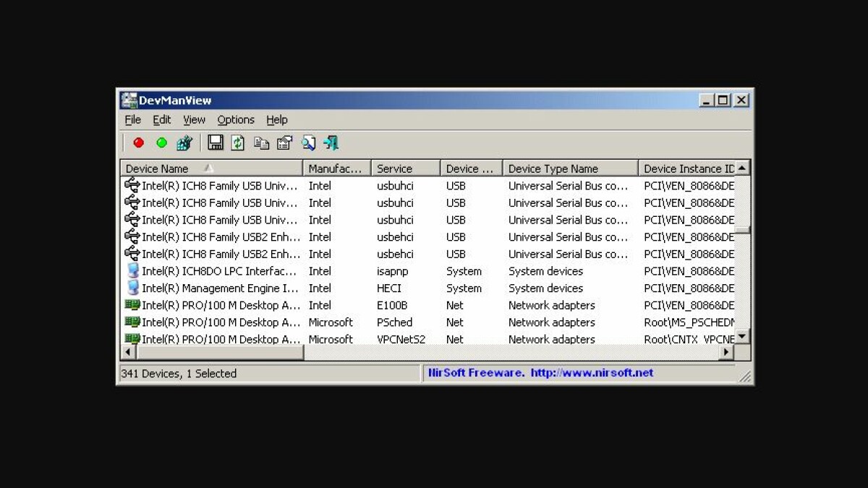Click the network card icon in the PSched row
Image resolution: width=868 pixels, height=488 pixels.
(132, 322)
